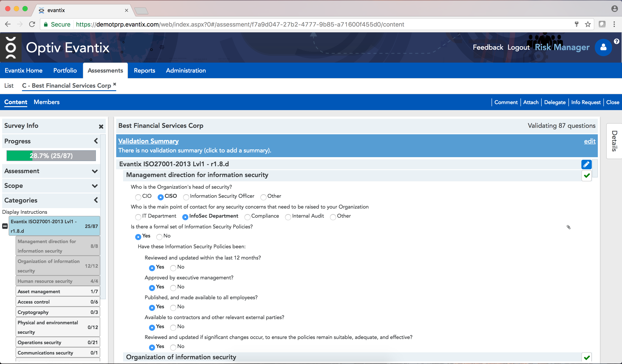Viewport: 622px width, 364px height.
Task: Click the Display Instructions text
Action: (x=24, y=212)
